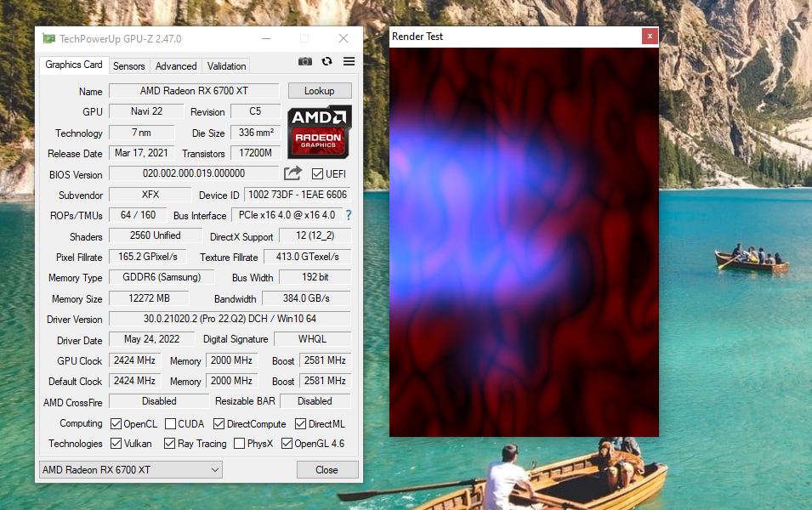Click the AMD Radeon Graphics logo

[x=320, y=132]
